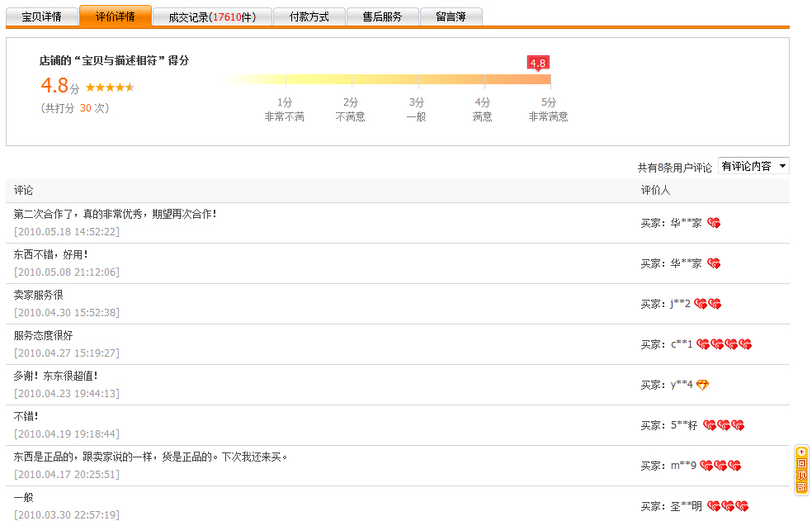Open the 留言簿 tab
Screen dimensions: 812x521
point(451,17)
